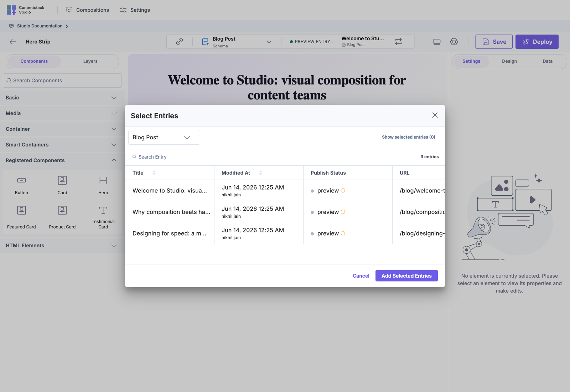Screen dimensions: 570x392
Task: Click the Studio Documentation breadcrumb
Action: coord(39,26)
